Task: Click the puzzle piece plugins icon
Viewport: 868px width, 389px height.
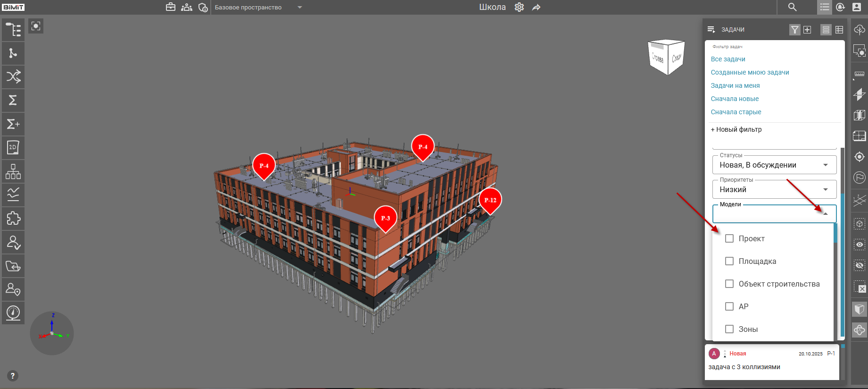Action: 13,219
